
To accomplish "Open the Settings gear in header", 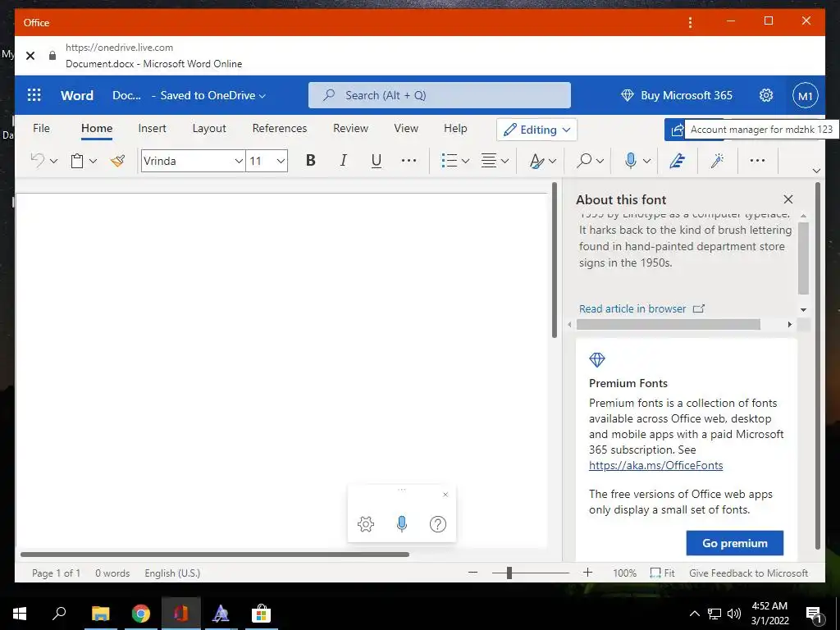I will [x=766, y=95].
